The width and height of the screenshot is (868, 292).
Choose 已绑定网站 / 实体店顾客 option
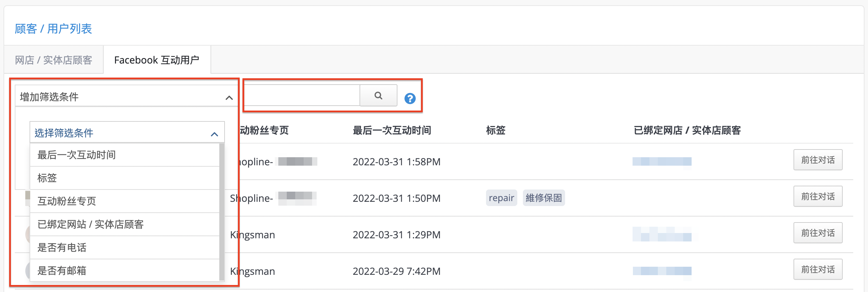125,224
